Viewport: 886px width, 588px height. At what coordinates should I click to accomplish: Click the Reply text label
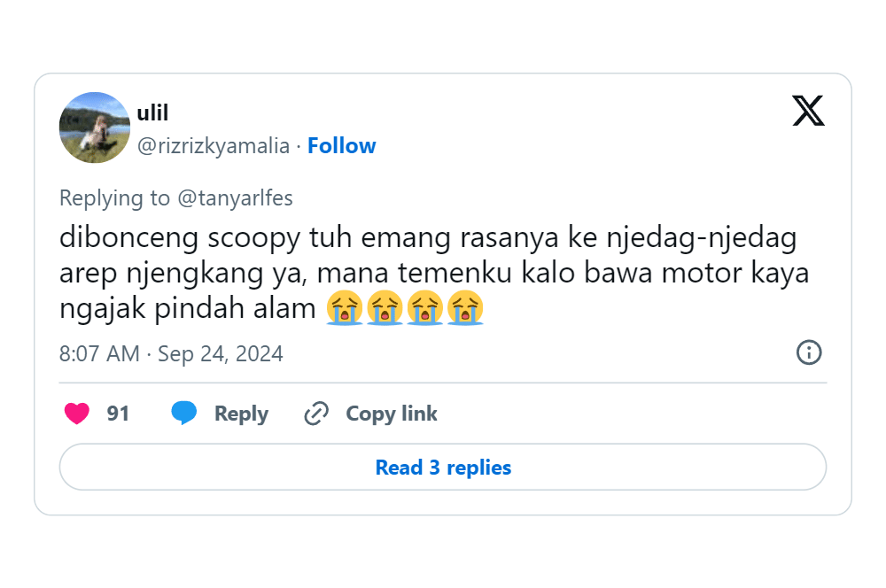coord(241,414)
